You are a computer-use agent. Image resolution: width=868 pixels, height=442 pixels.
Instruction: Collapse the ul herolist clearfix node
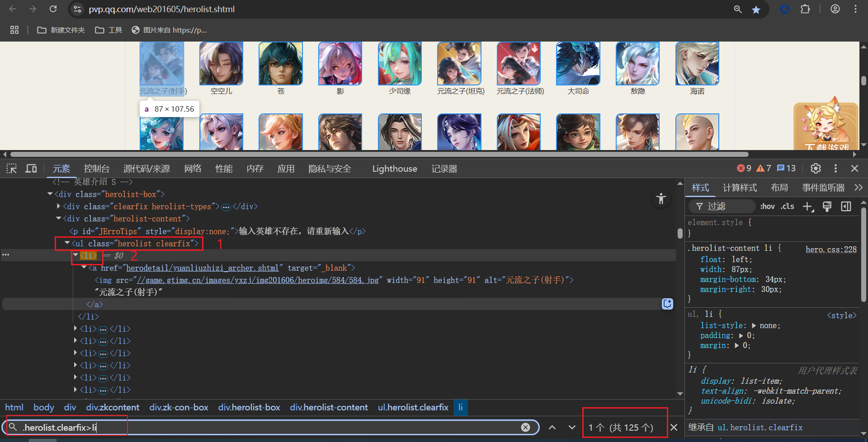pos(67,243)
